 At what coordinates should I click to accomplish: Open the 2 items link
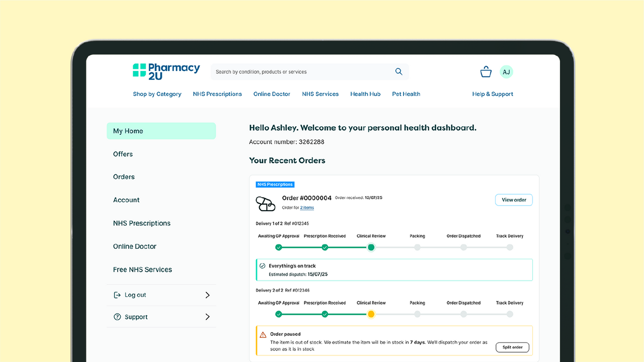[x=307, y=208]
